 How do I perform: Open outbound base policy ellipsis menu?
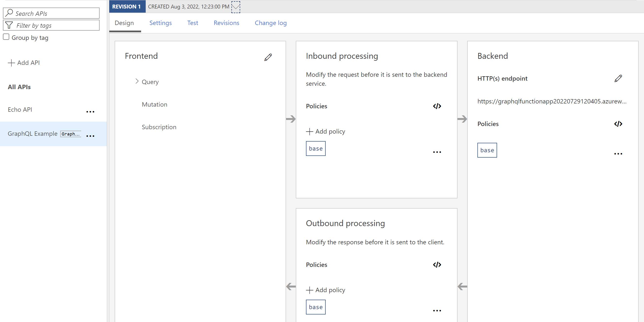click(x=437, y=311)
